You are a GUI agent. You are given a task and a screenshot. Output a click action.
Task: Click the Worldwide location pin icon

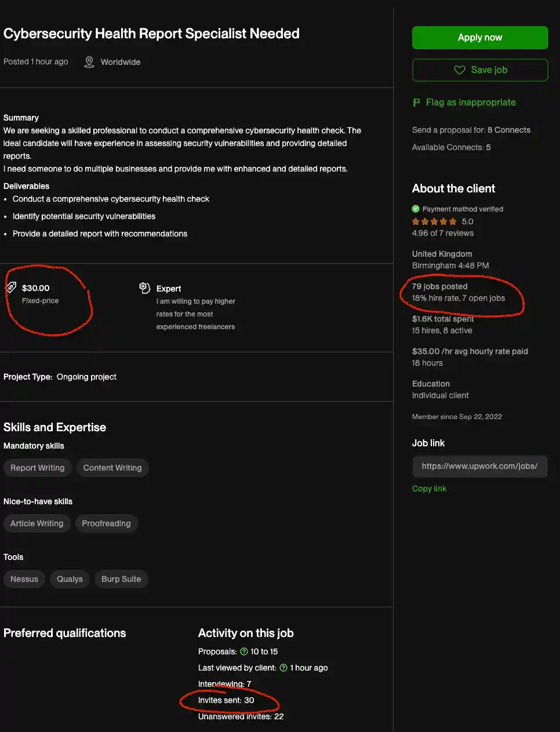[89, 62]
